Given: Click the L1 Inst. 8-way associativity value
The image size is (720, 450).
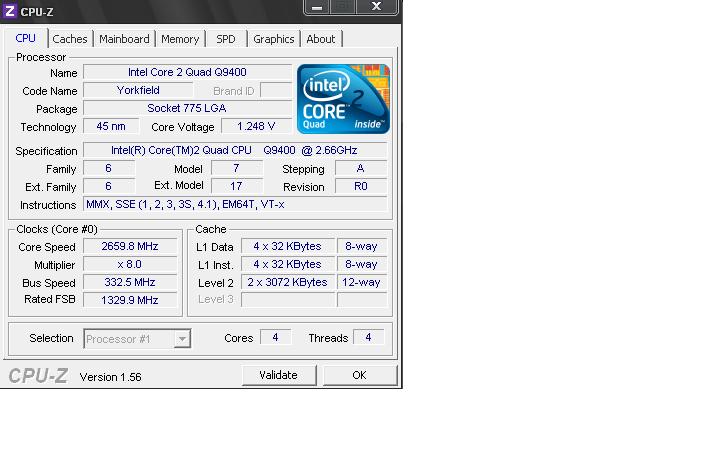Looking at the screenshot, I should coord(362,264).
